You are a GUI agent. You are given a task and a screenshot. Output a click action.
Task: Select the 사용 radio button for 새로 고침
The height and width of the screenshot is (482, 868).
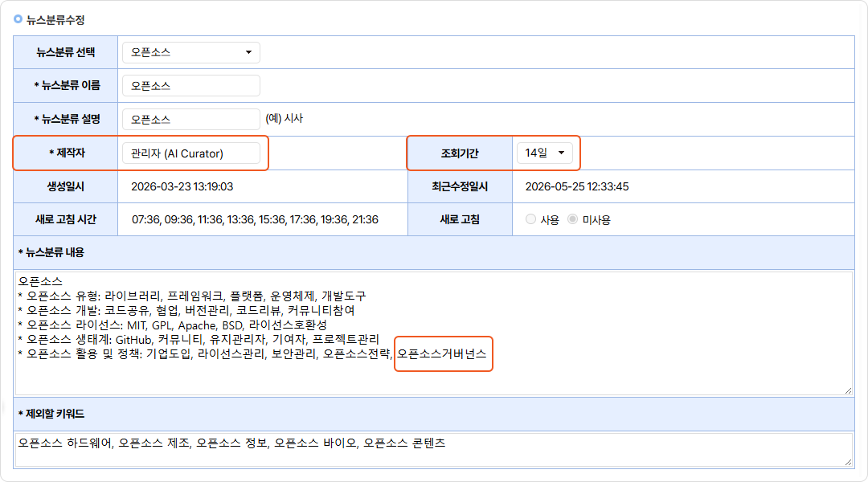coord(530,219)
